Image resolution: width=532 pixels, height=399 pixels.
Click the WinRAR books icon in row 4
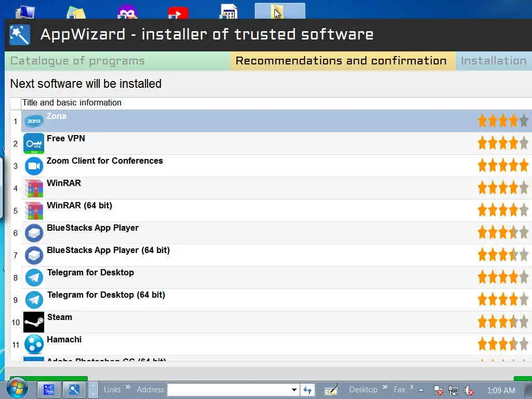34,188
